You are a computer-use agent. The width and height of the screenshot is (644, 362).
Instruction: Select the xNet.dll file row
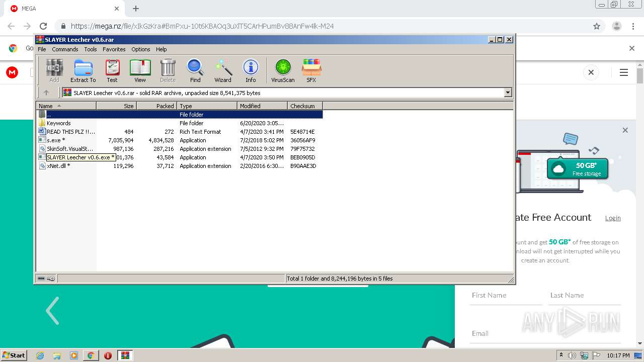[180, 166]
